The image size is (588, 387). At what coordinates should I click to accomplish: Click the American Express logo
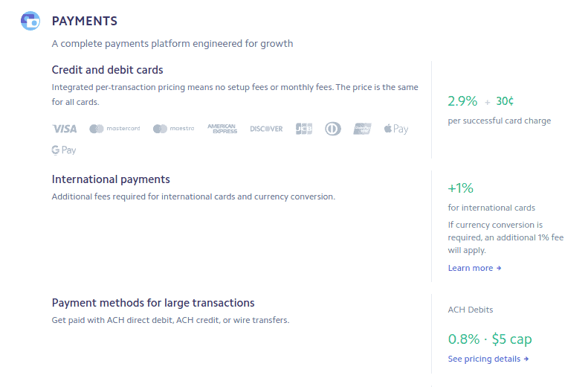222,129
